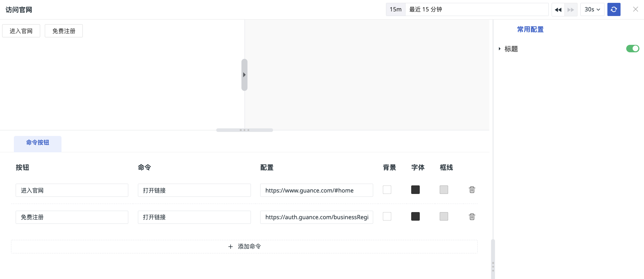Step time range forward with fast-forward icon
The image size is (644, 279).
tap(571, 10)
